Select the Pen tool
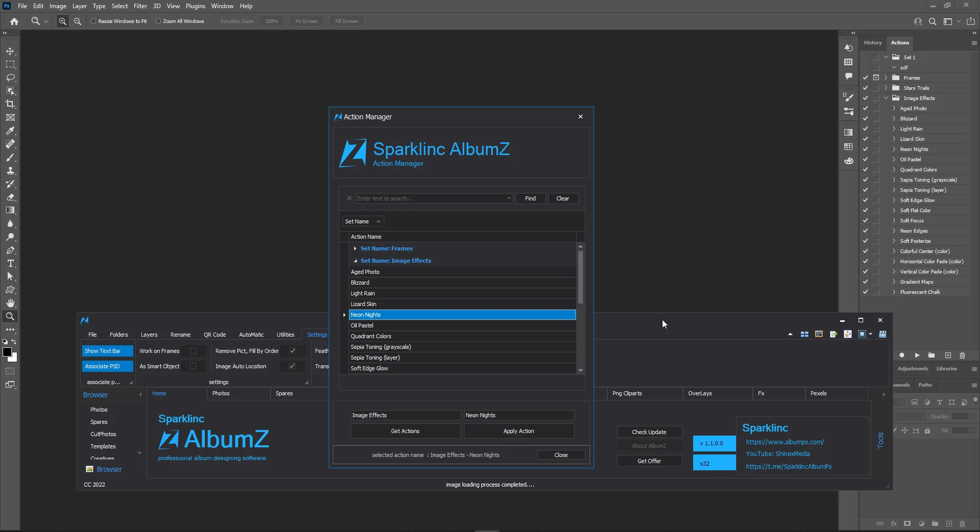980x532 pixels. [10, 250]
